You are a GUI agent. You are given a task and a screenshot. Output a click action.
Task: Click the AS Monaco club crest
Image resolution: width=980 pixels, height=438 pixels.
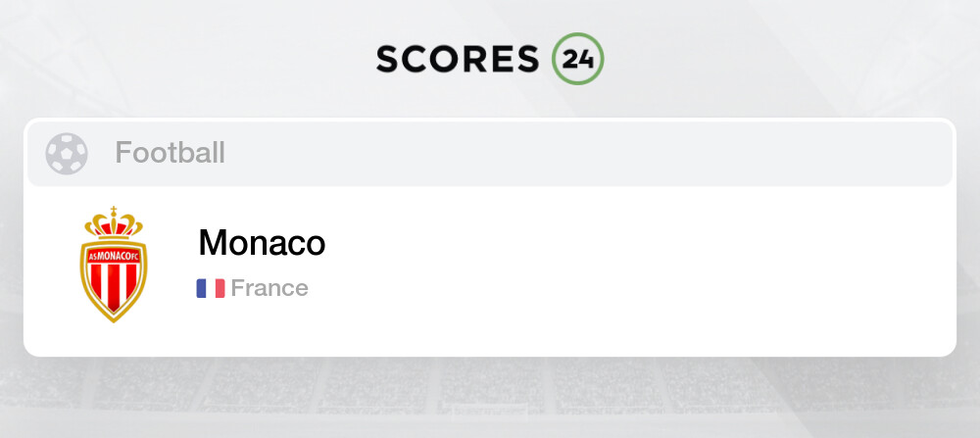(x=114, y=267)
